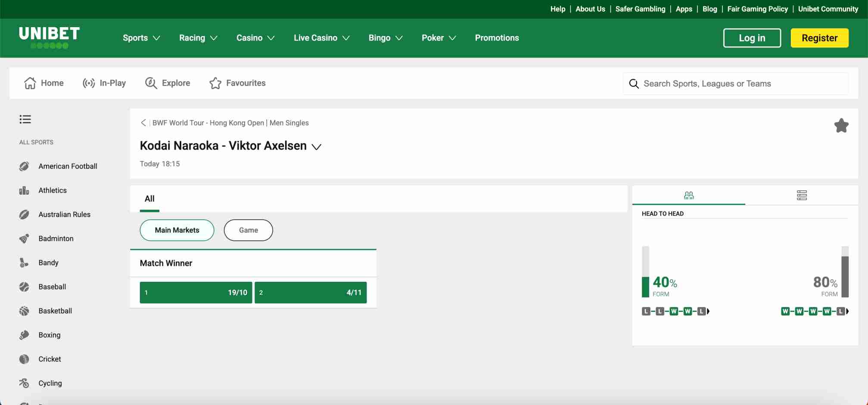Click the In-Play broadcast icon
Image resolution: width=868 pixels, height=405 pixels.
(x=89, y=83)
